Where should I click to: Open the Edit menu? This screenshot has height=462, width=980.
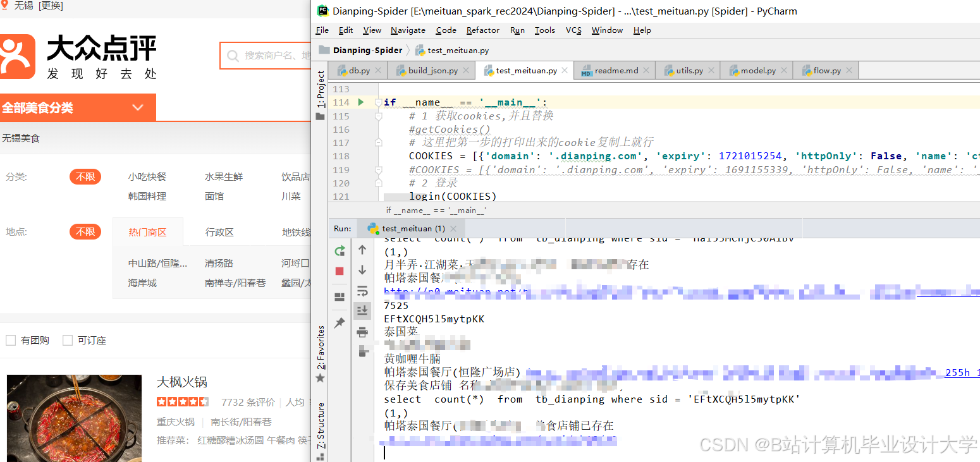pos(346,30)
